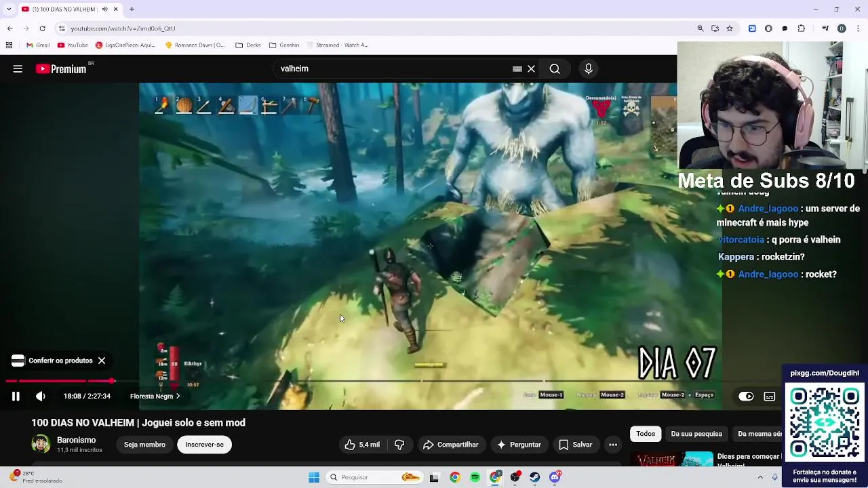Viewport: 868px width, 488px height.
Task: Install app icon in address bar
Action: (x=715, y=28)
